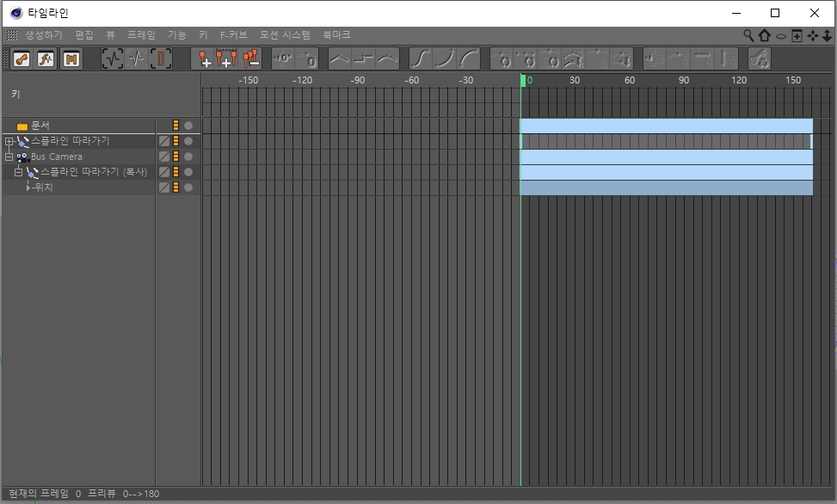The image size is (837, 504).
Task: Click the gray key strip of 스플라인 따라가기 track
Action: pos(666,142)
